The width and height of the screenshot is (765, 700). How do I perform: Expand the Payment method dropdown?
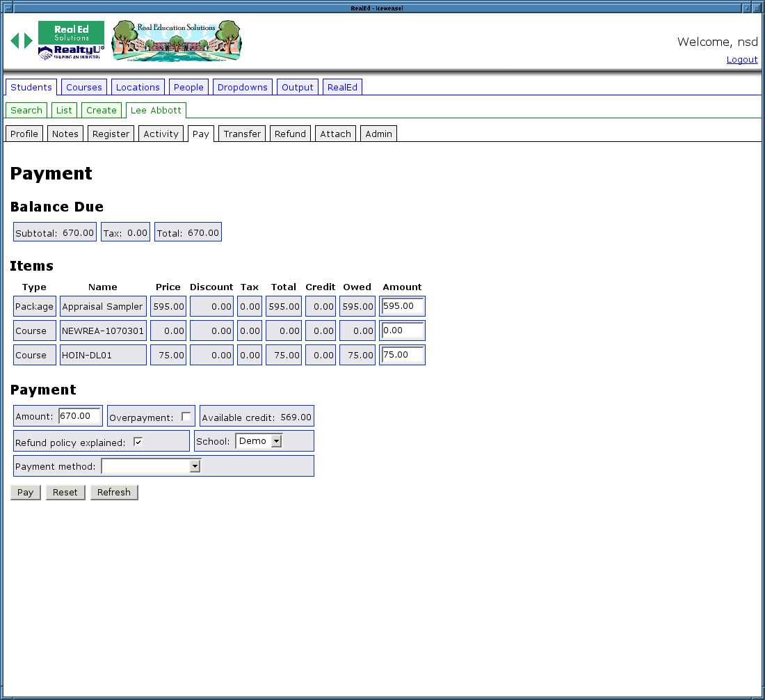click(x=151, y=466)
